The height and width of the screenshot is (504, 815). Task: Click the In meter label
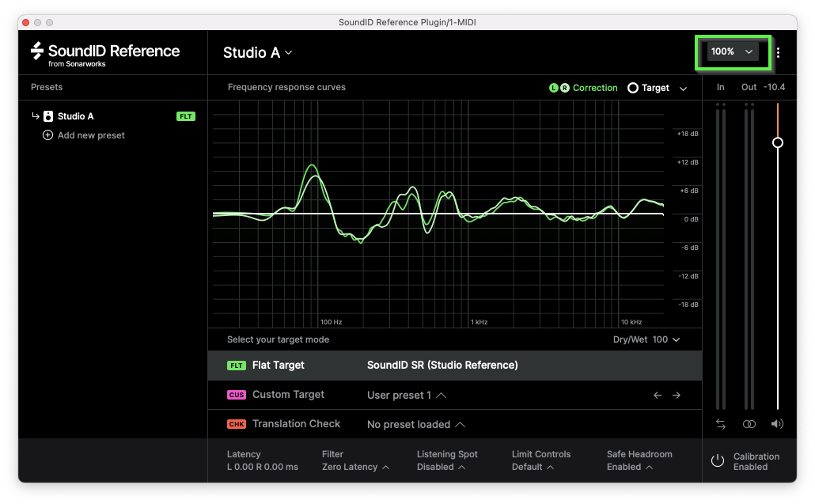point(720,87)
